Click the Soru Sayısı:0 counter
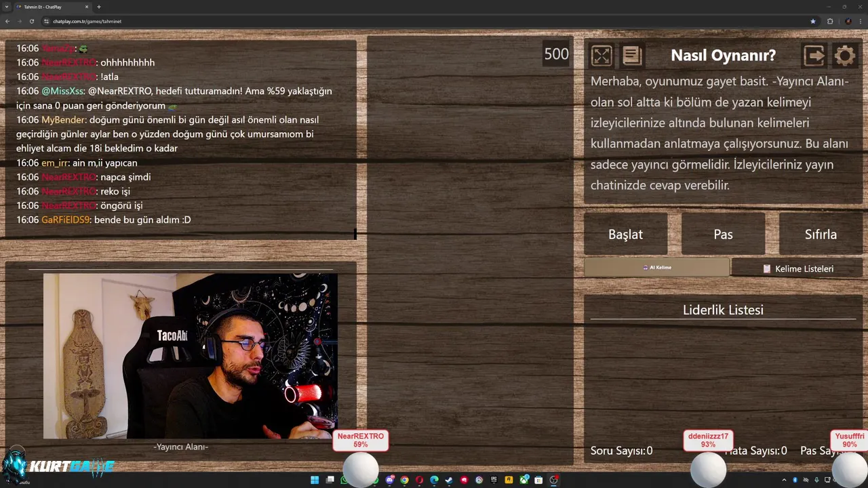868x488 pixels. 621,451
